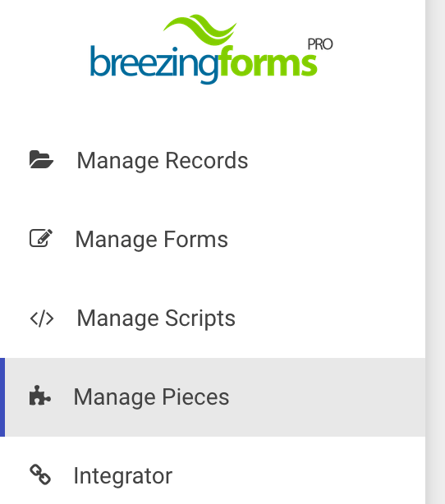Click the open folder icon for Manage Records

(41, 159)
